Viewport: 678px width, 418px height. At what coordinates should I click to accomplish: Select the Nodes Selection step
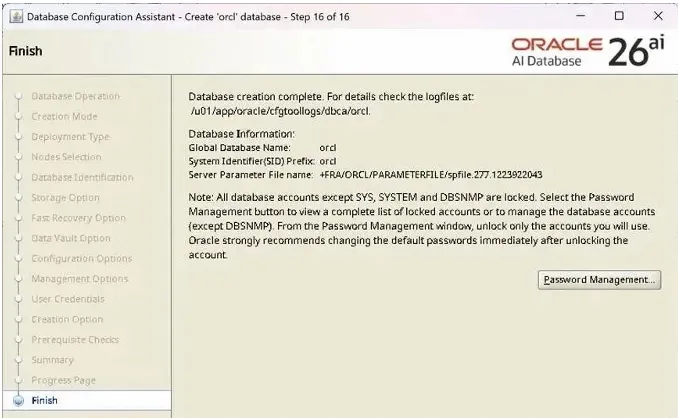coord(66,157)
